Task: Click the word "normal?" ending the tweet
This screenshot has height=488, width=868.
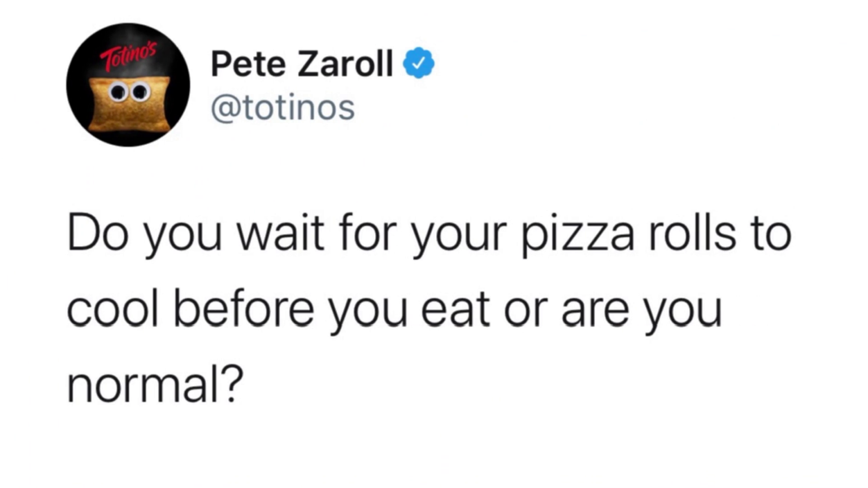Action: 155,384
